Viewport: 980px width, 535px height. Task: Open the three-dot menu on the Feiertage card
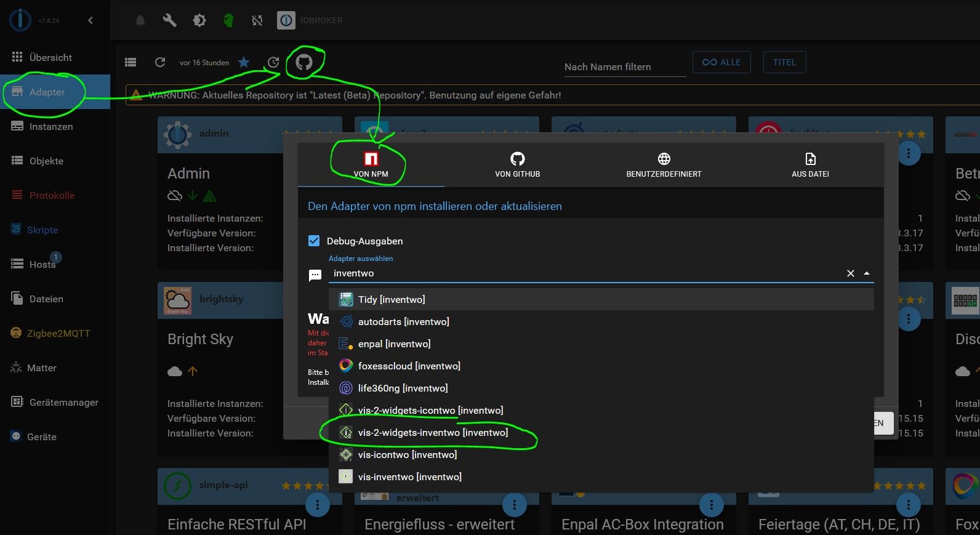coord(909,505)
